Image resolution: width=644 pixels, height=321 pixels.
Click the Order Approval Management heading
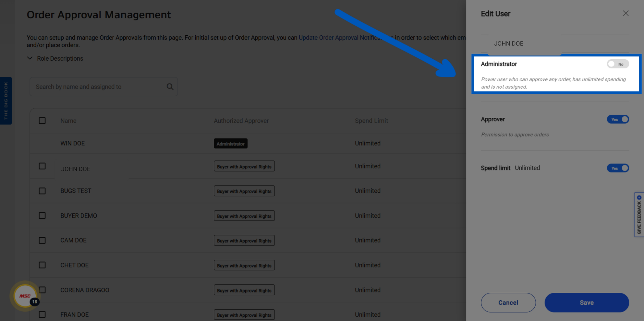[99, 15]
